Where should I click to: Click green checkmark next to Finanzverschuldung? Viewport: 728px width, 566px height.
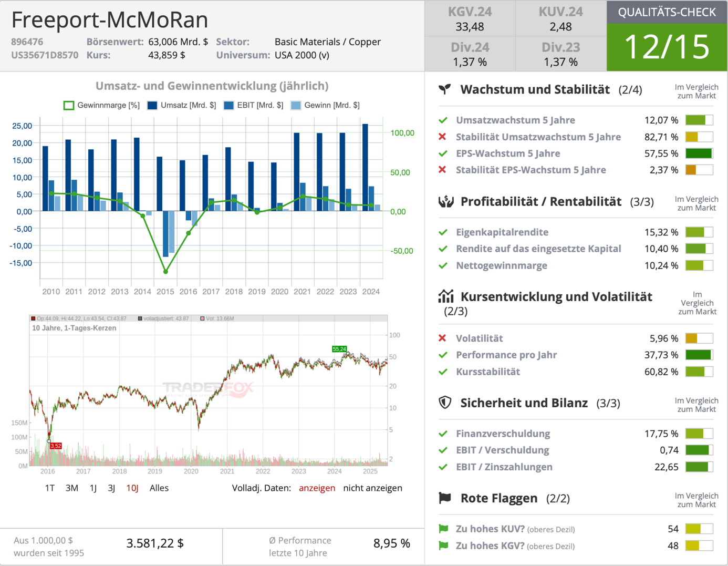click(x=443, y=434)
